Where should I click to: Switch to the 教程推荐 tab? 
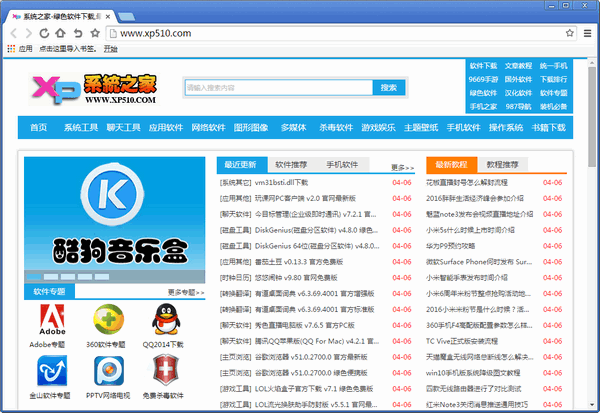tap(502, 165)
